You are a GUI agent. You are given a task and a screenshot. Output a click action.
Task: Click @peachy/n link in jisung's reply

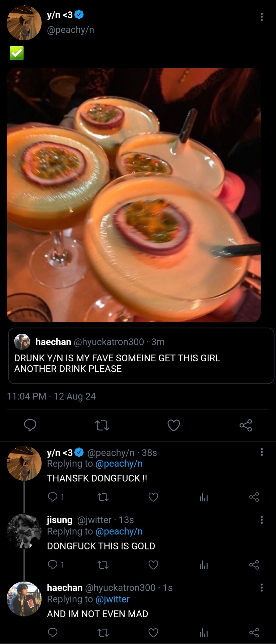119,531
